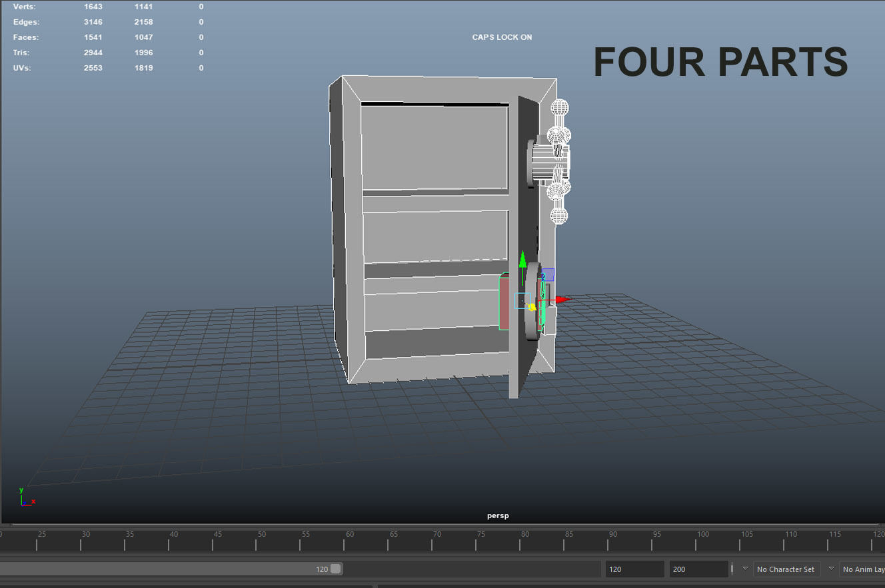Click the Verts count 1643
The image size is (885, 588).
click(x=93, y=7)
